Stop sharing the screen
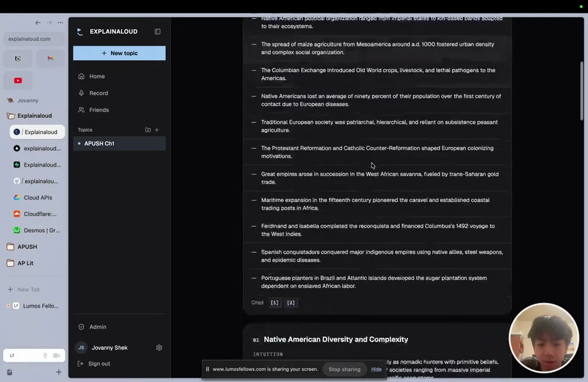 point(345,369)
